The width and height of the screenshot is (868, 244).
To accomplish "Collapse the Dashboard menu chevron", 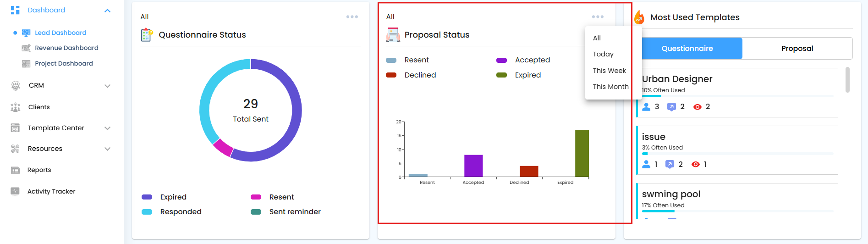I will (x=107, y=11).
